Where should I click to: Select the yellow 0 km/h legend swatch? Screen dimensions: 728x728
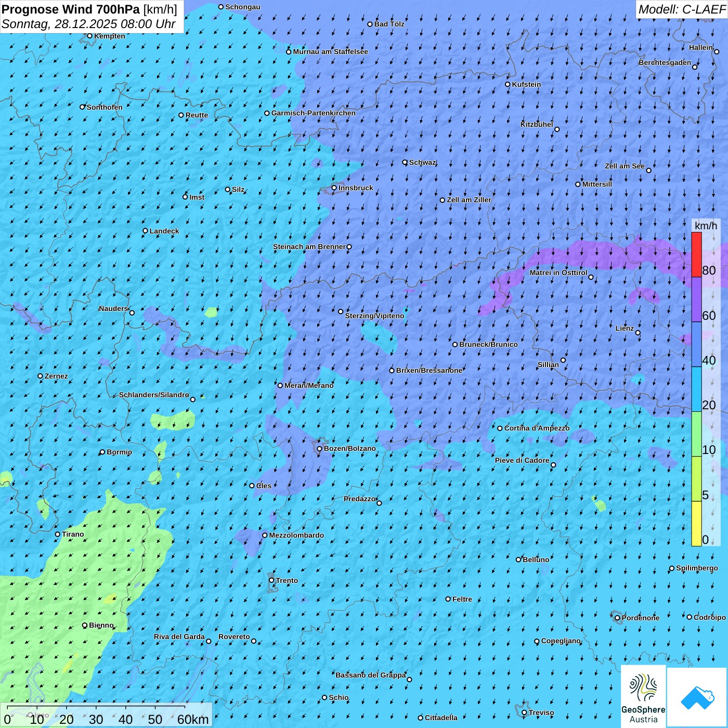[696, 524]
